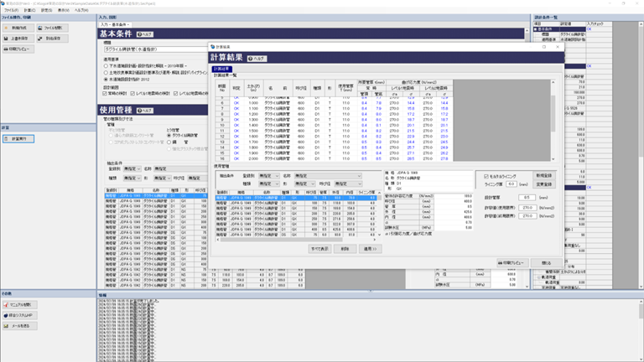The image size is (644, 362).
Task: Open the 名称 dropdown in the dialog
Action: [x=328, y=176]
